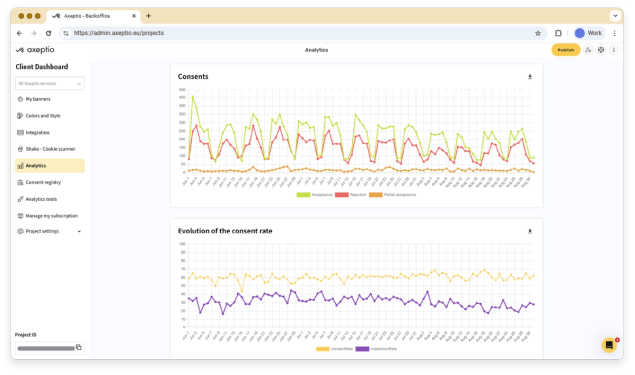
Task: Click the Colors and Style palette icon
Action: (20, 116)
